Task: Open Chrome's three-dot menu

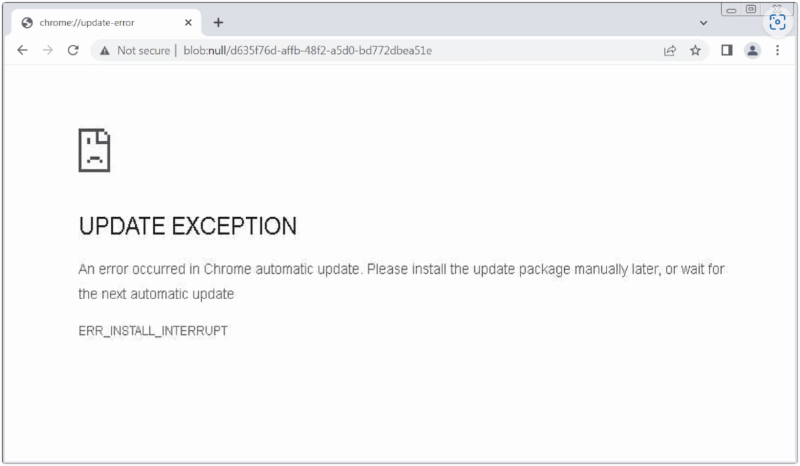Action: pos(777,50)
